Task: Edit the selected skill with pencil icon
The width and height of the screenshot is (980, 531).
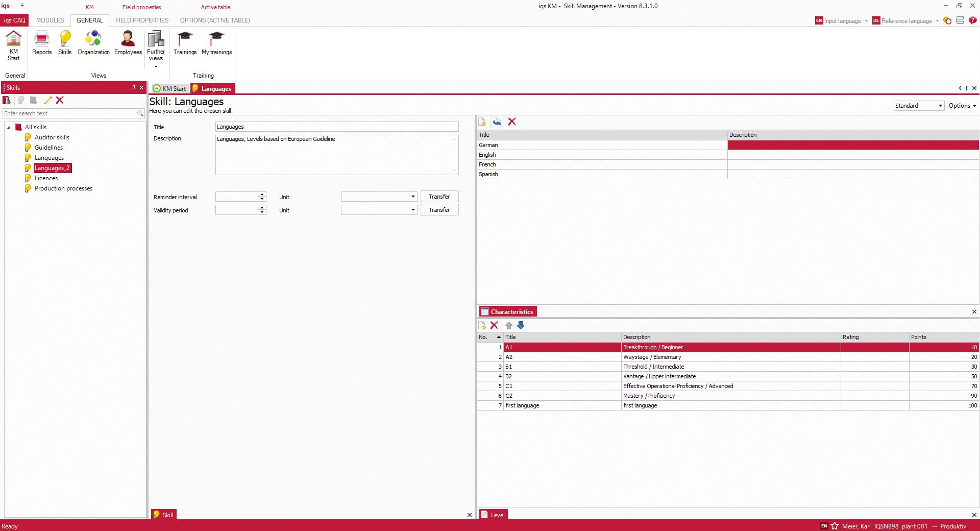Action: 47,101
